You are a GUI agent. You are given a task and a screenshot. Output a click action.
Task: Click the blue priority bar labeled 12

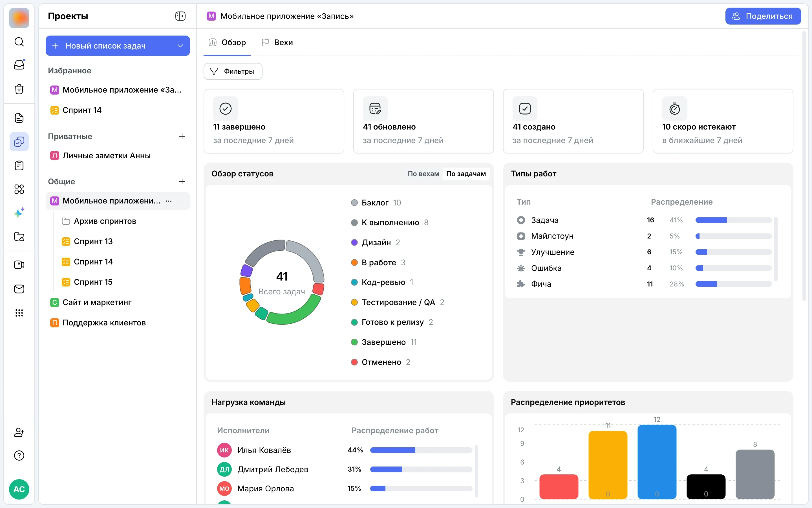click(657, 462)
